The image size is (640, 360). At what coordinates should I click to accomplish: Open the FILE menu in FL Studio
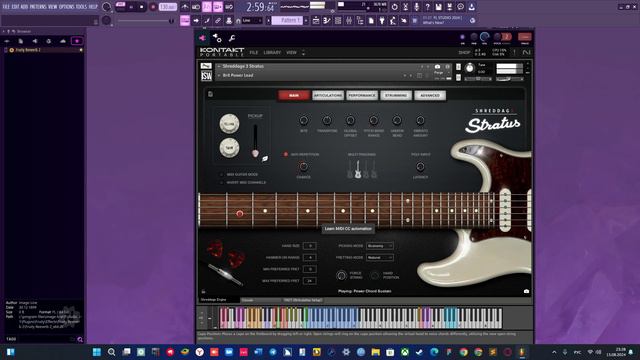(x=6, y=7)
